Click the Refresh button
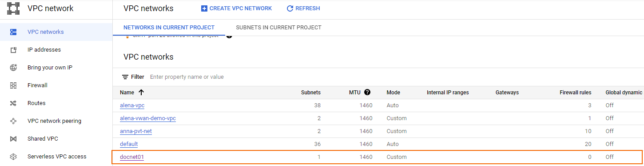The image size is (644, 166). 303,8
